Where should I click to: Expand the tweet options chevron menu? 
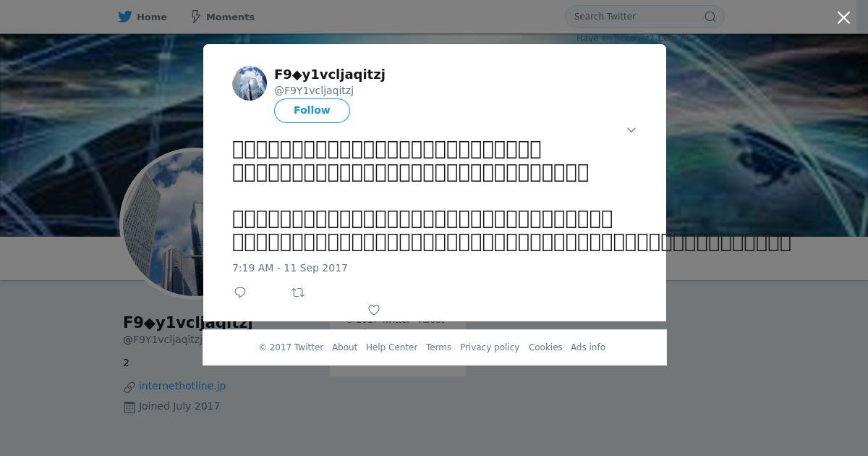point(631,130)
